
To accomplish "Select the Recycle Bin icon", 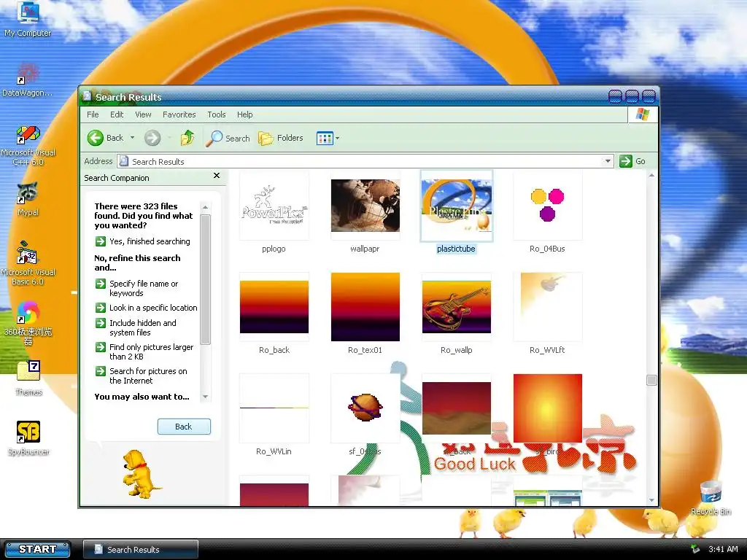I will point(711,498).
